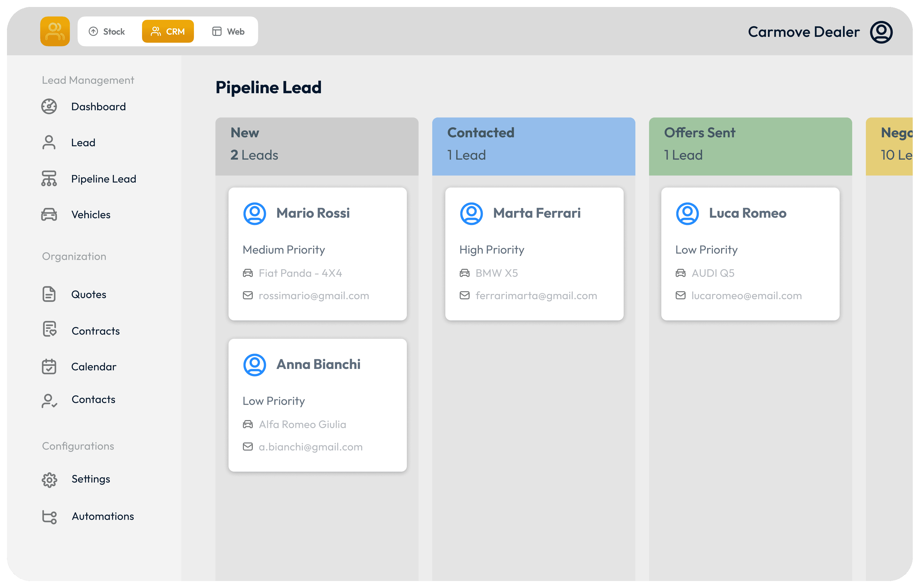
Task: Click the Lead person icon in sidebar
Action: pyautogui.click(x=49, y=143)
